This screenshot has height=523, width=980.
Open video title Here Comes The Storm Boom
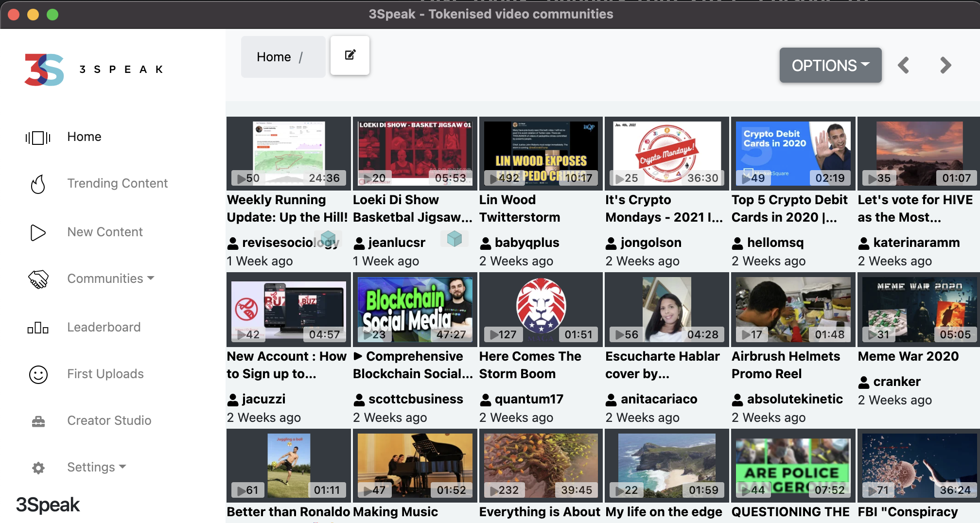pos(530,365)
